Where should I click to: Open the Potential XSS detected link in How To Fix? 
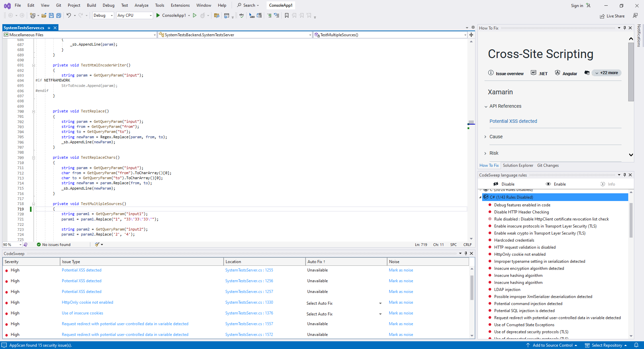tap(513, 121)
